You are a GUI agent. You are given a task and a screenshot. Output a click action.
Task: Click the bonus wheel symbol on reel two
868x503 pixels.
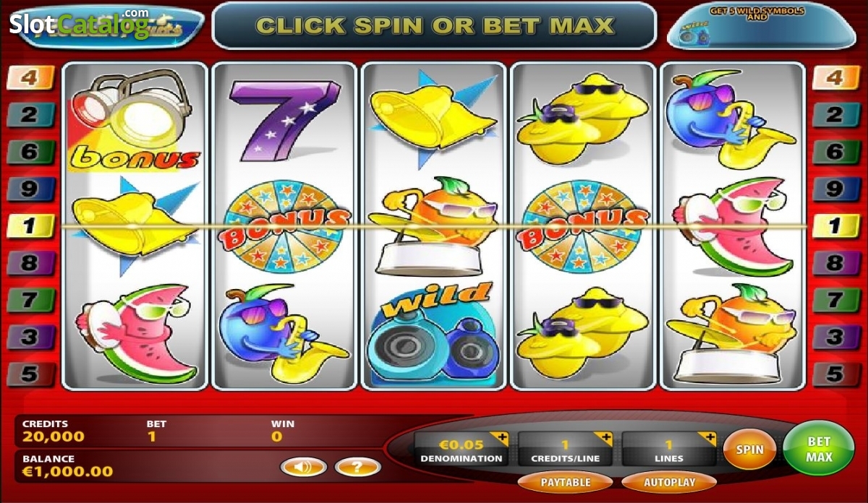284,224
